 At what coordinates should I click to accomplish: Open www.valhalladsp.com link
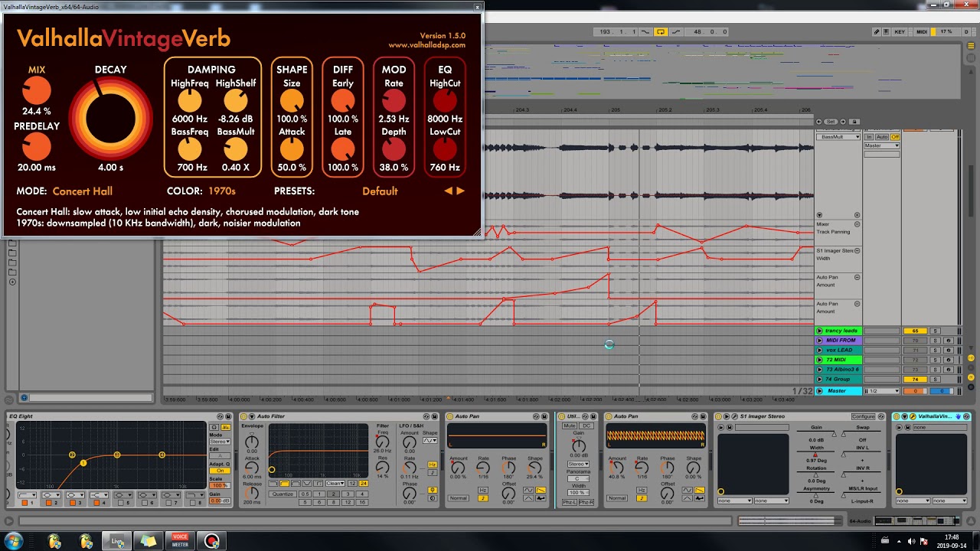click(x=426, y=45)
